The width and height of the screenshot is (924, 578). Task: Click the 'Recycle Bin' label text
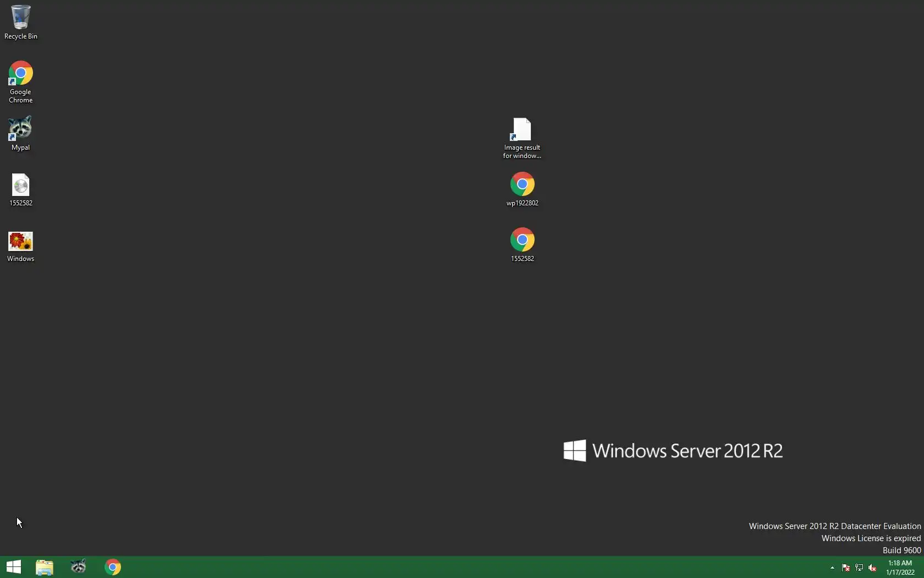coord(21,36)
